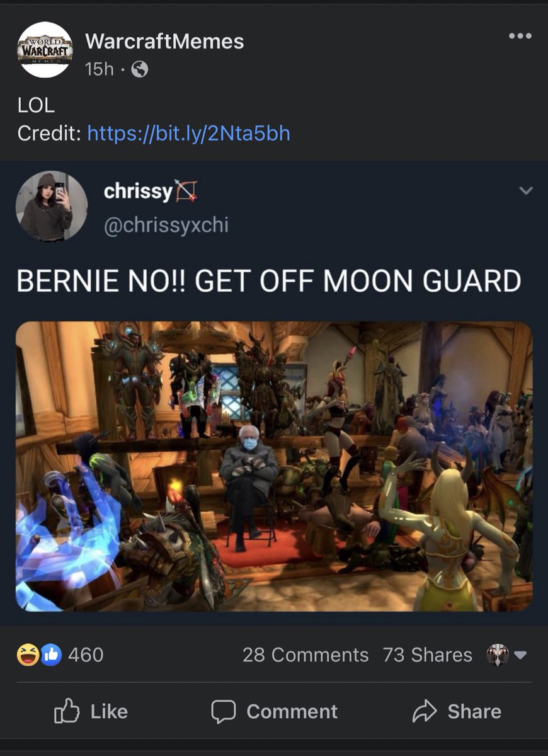This screenshot has width=548, height=756.
Task: Open the comment-as identity selector arrow
Action: 520,656
